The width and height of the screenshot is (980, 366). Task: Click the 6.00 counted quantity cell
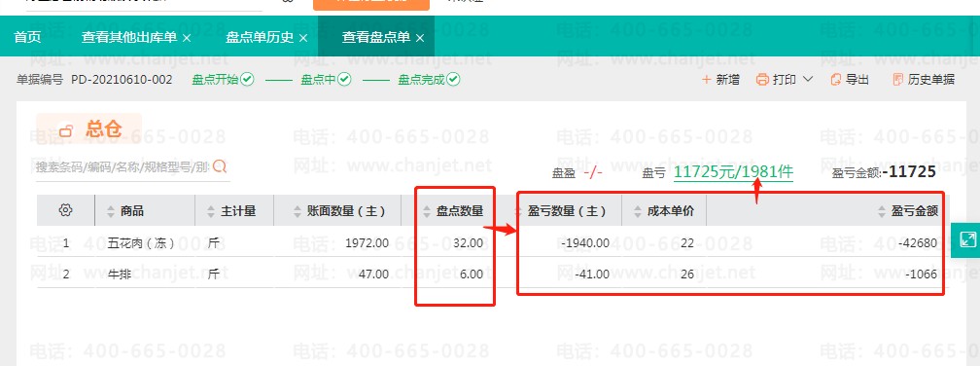472,274
